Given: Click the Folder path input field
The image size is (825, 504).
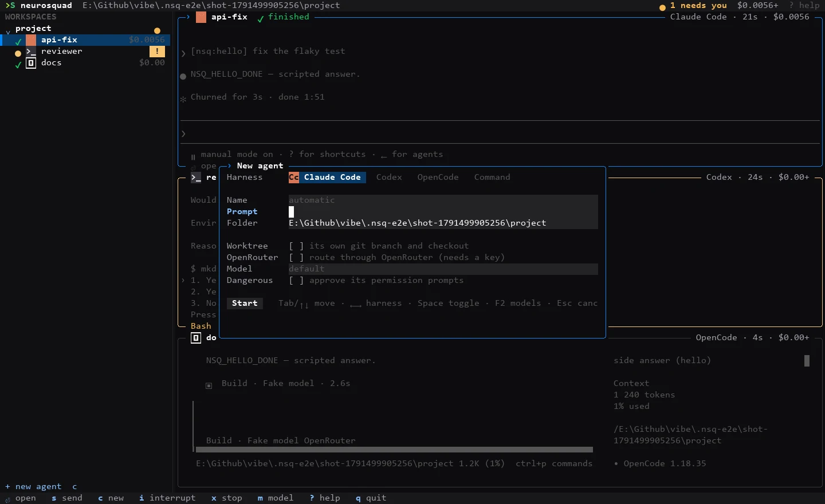Looking at the screenshot, I should pyautogui.click(x=443, y=223).
